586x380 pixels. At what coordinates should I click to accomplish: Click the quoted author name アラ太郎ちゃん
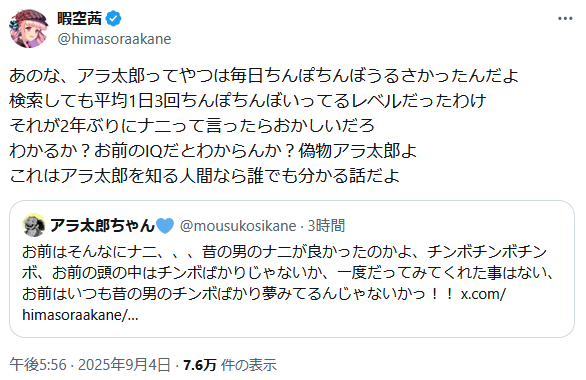(x=102, y=225)
